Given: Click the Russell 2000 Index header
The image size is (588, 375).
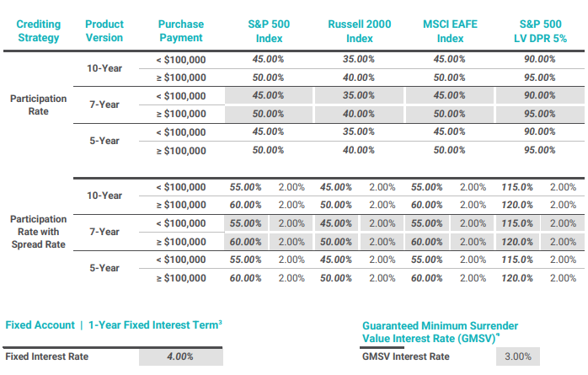Looking at the screenshot, I should [x=359, y=31].
